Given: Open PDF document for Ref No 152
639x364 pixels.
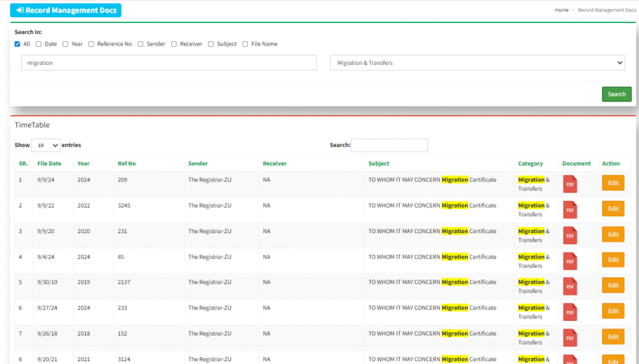Looking at the screenshot, I should pyautogui.click(x=570, y=338).
